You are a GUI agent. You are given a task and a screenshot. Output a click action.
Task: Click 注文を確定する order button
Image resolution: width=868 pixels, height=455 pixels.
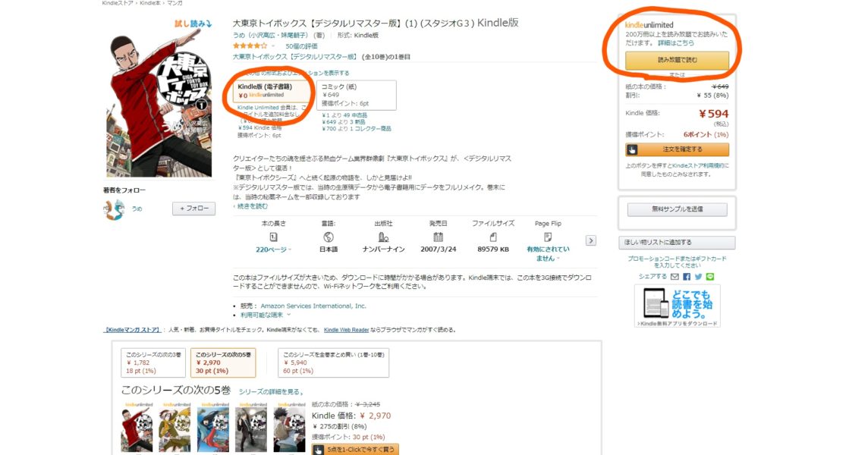677,149
